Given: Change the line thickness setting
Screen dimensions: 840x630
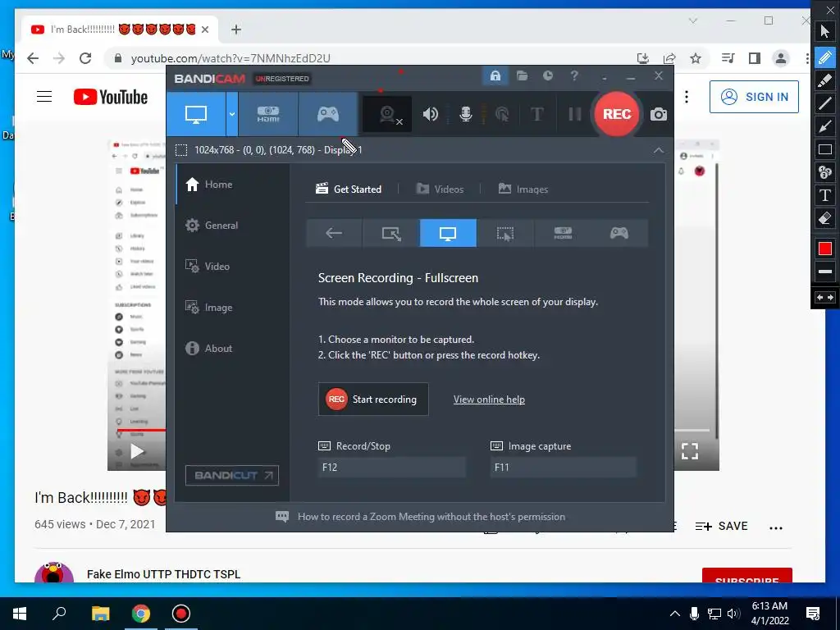Looking at the screenshot, I should (x=825, y=272).
